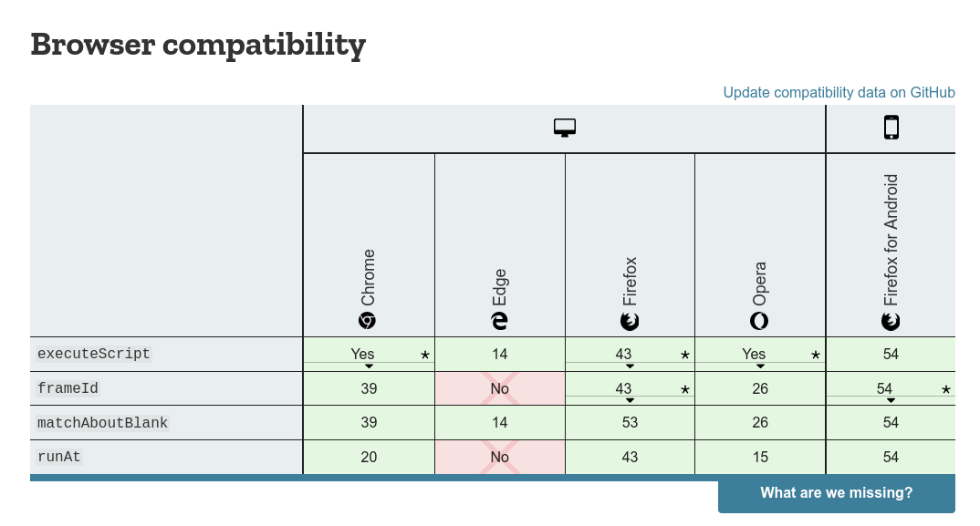The height and width of the screenshot is (526, 980).
Task: Click the Firefox browser logo icon
Action: (630, 321)
